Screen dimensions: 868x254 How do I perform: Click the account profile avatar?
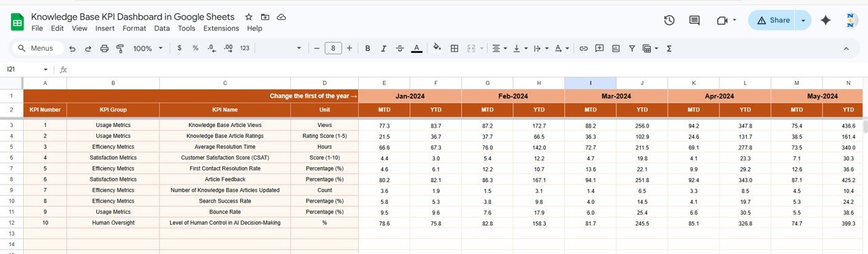tap(850, 20)
